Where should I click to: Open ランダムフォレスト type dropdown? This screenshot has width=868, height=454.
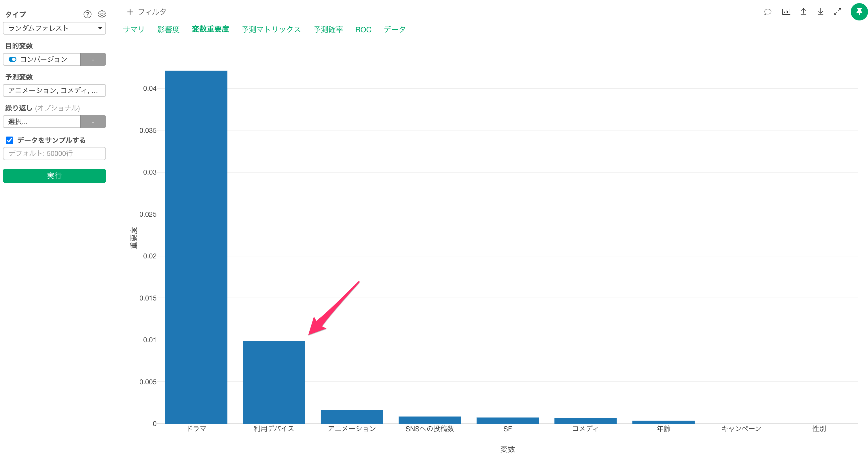point(54,28)
